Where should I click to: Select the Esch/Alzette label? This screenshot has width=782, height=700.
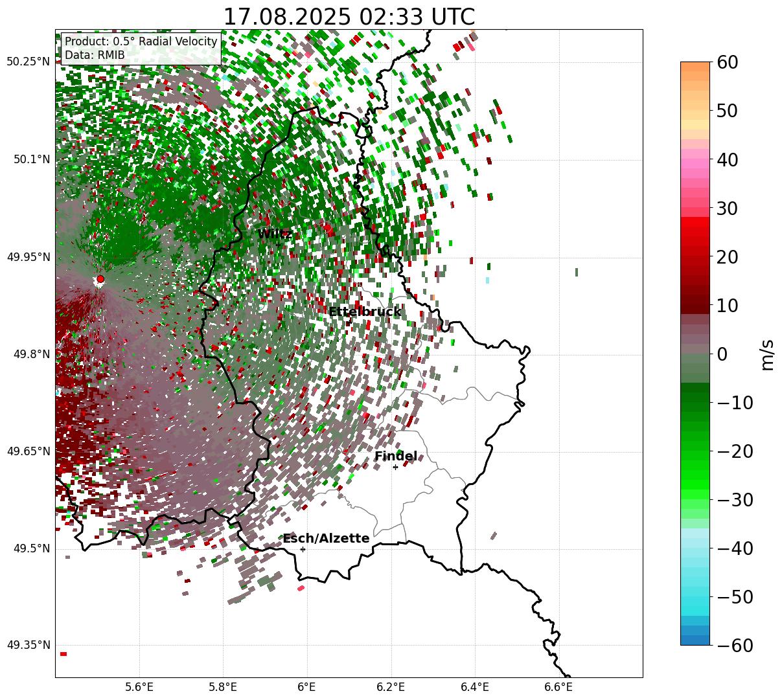click(326, 539)
